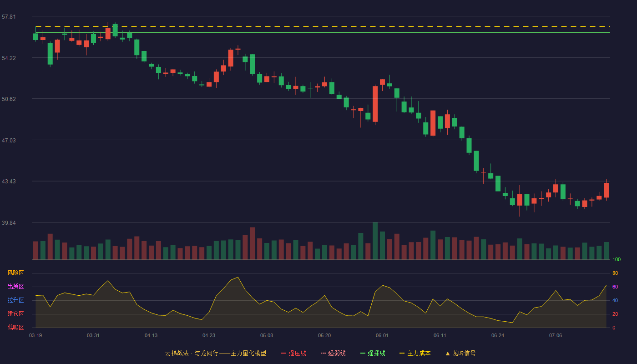Toggle the 强压线 legend entry
The image size is (637, 364).
point(293,353)
